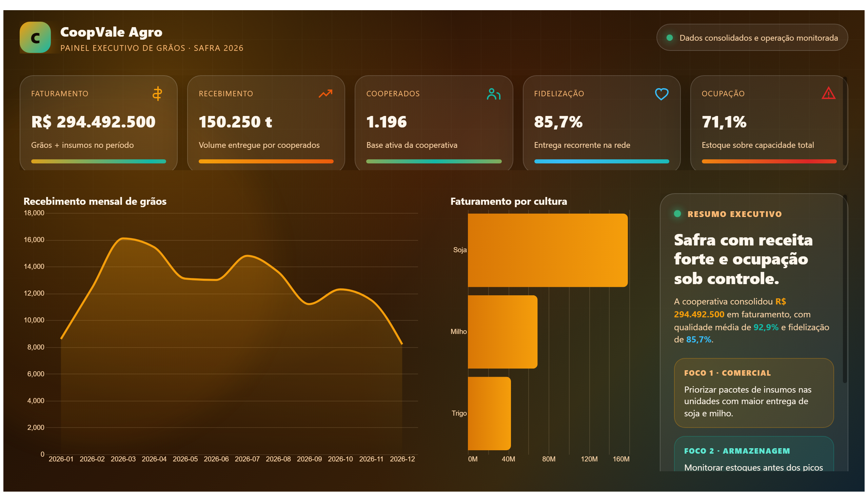Click 'Base ativa da cooperativa' caption
This screenshot has width=868, height=495.
pyautogui.click(x=412, y=145)
